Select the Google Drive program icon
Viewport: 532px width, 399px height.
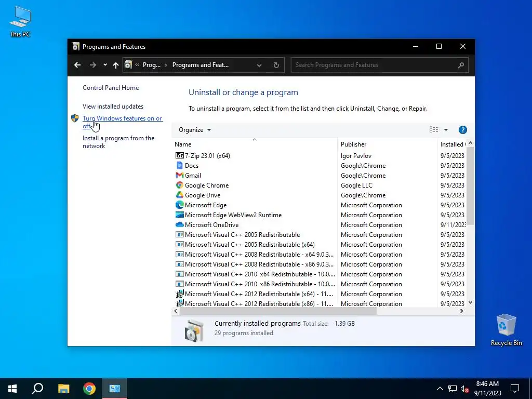click(179, 195)
